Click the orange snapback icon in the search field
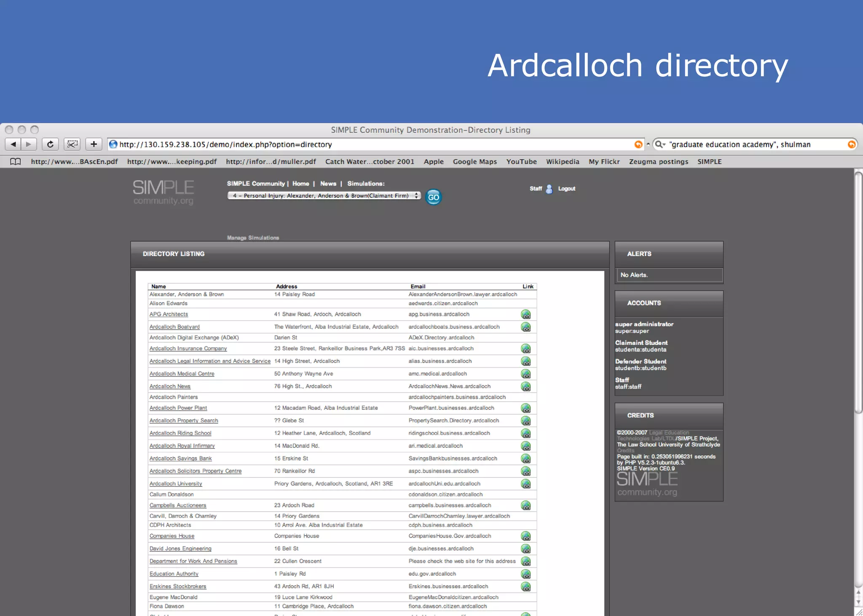The image size is (863, 616). pyautogui.click(x=851, y=144)
